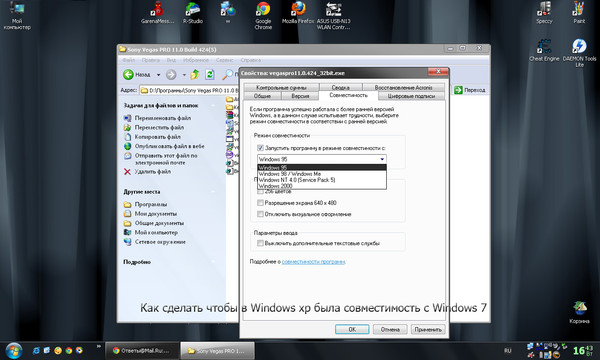This screenshot has height=360, width=600.
Task: Click the Отмена button
Action: [x=390, y=329]
